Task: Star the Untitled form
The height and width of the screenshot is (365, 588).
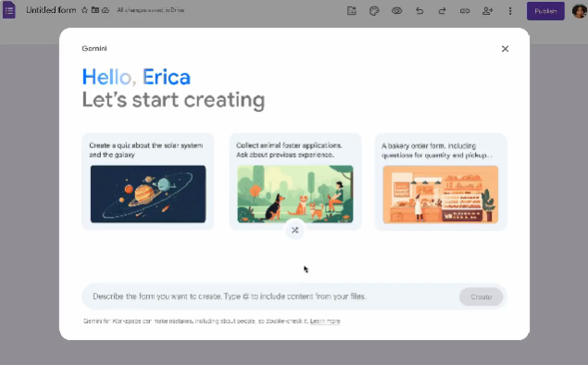Action: point(84,10)
